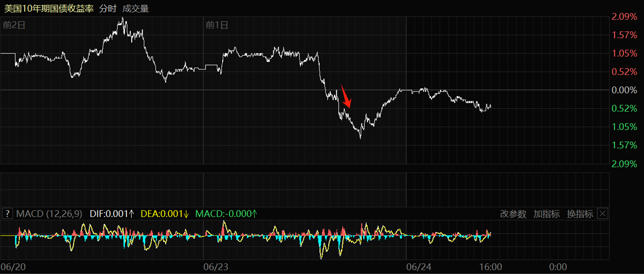Screen dimensions: 644x274
Task: Click 改参数 to change indicator parameters
Action: [x=513, y=214]
